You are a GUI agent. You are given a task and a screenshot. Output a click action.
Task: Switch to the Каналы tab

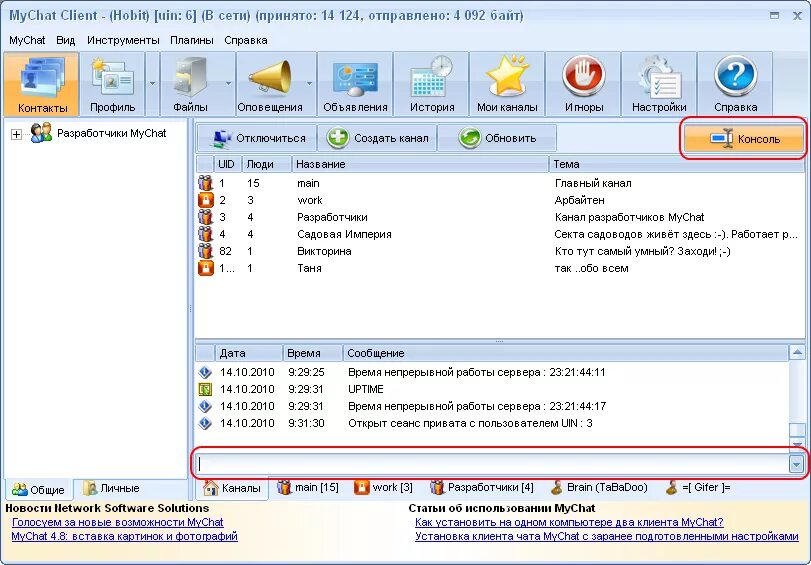[x=232, y=487]
